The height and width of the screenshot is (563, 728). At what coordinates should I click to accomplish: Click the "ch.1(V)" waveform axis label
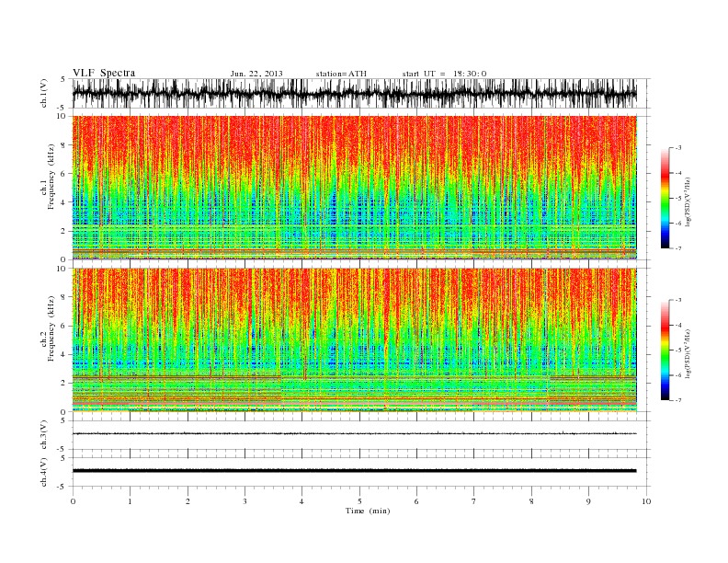click(x=44, y=93)
